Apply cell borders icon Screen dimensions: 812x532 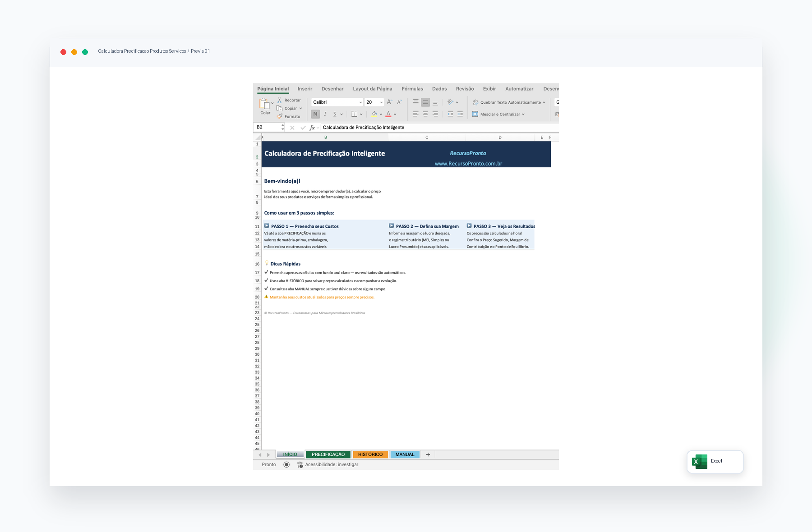pos(355,114)
